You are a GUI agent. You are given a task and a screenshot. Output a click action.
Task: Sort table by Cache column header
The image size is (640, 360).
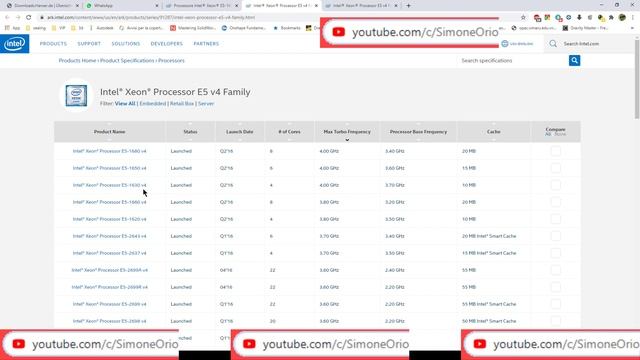coord(493,132)
